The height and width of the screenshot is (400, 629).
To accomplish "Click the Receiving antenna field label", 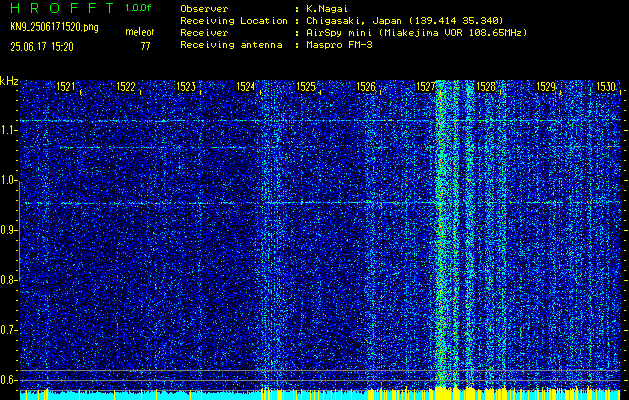I will click(x=231, y=45).
